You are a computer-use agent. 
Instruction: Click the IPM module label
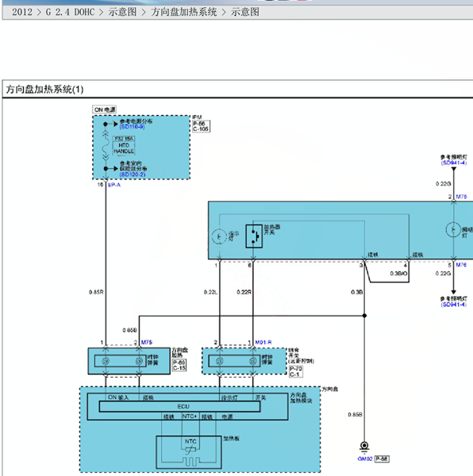(x=197, y=117)
